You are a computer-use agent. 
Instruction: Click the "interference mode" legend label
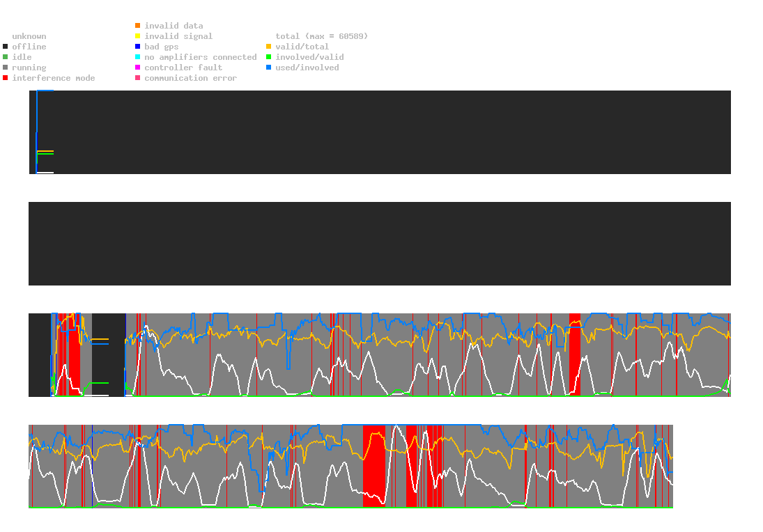[x=54, y=78]
